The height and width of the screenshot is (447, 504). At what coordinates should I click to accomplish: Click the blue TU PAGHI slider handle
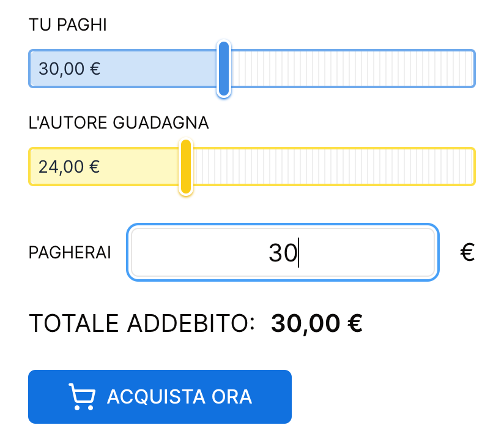tap(224, 69)
